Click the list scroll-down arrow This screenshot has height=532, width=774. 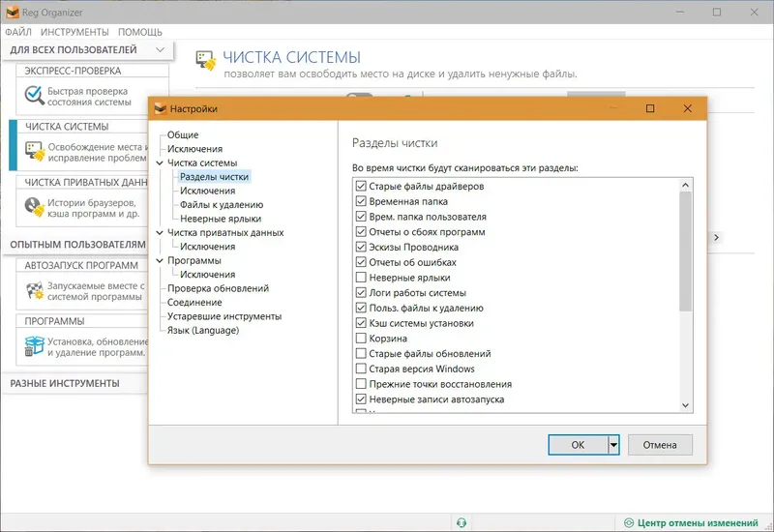(685, 405)
